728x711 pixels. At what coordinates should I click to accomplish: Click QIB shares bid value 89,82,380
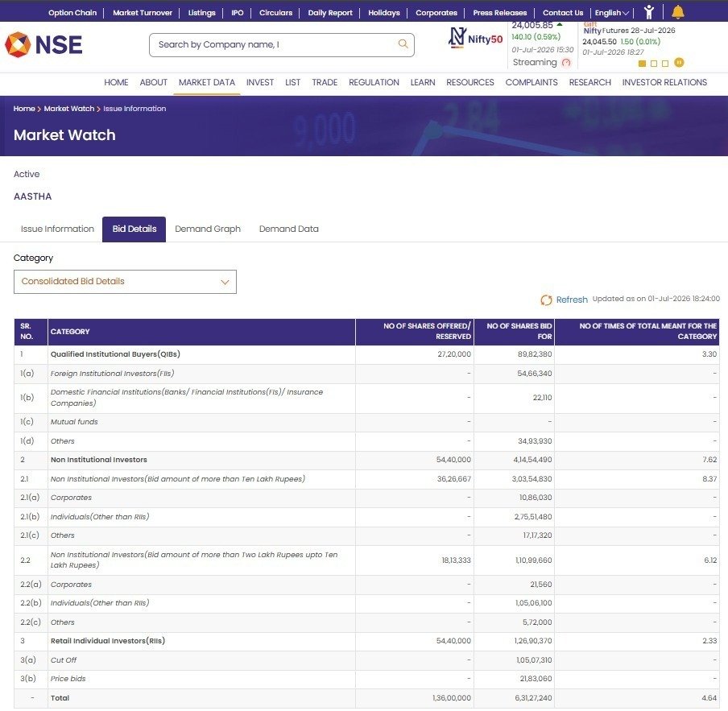tap(535, 354)
